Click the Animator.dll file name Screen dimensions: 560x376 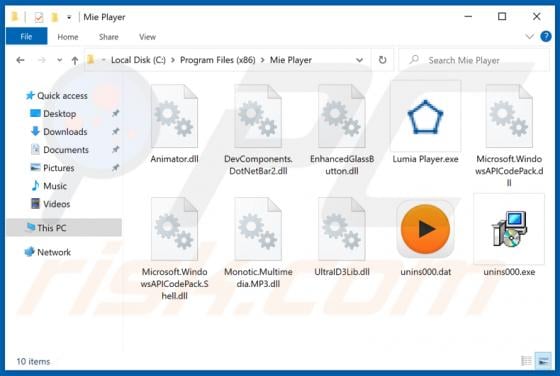(x=174, y=159)
